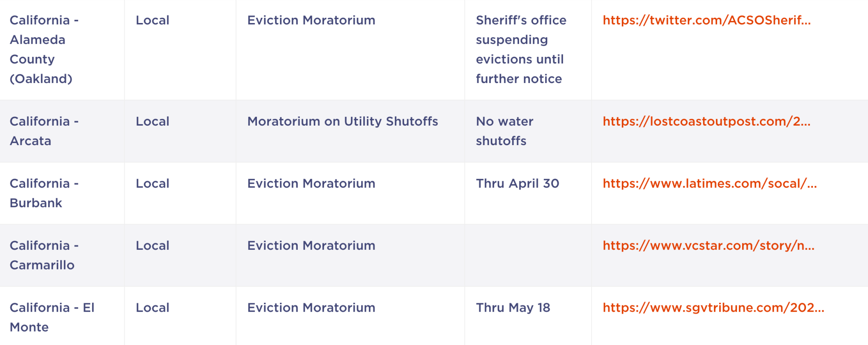Screen dimensions: 868x345
Task: Open the lostcoastoutpost.com link
Action: tap(707, 122)
